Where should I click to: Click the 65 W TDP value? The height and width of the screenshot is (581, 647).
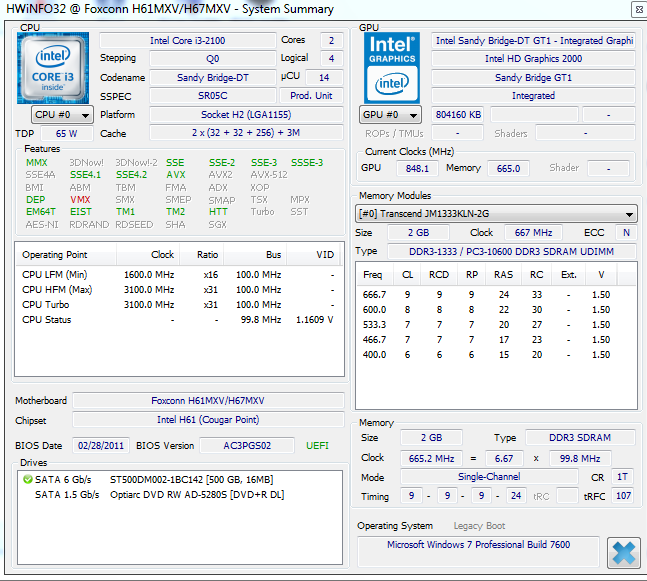click(x=66, y=133)
